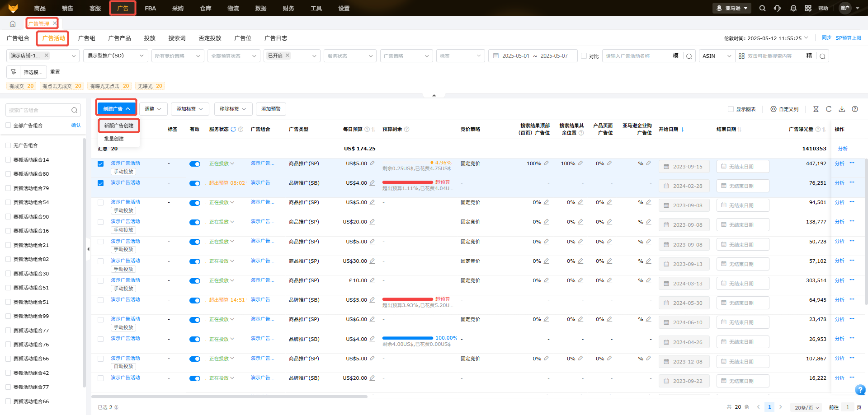Enable the 显示图表 checkbox
This screenshot has height=415, width=868.
[x=731, y=109]
